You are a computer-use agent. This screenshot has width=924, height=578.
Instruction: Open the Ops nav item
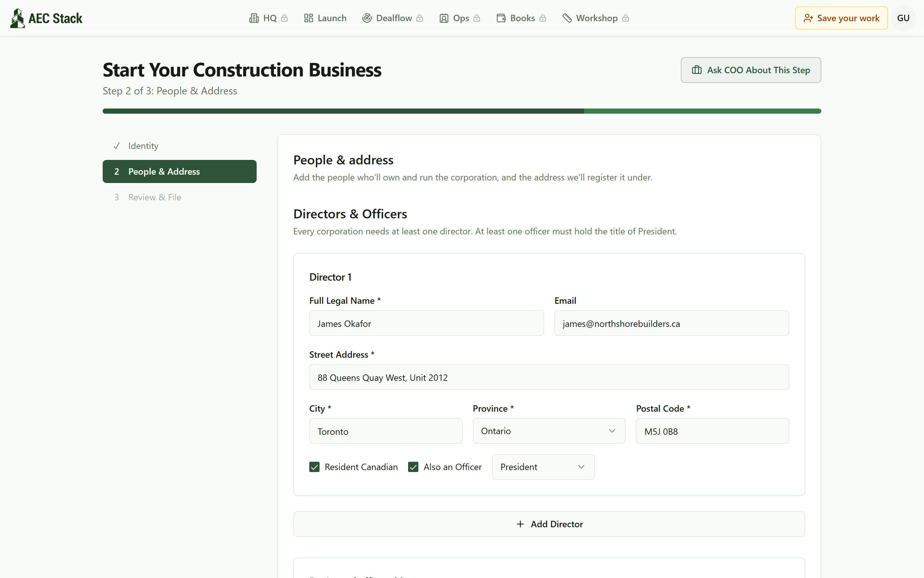click(460, 18)
